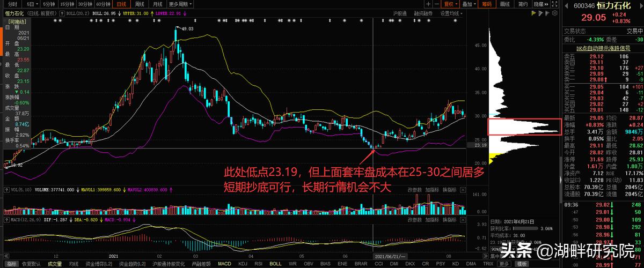The image size is (644, 268).
Task: Click the 指标 tab at bottom left
Action: 12,264
